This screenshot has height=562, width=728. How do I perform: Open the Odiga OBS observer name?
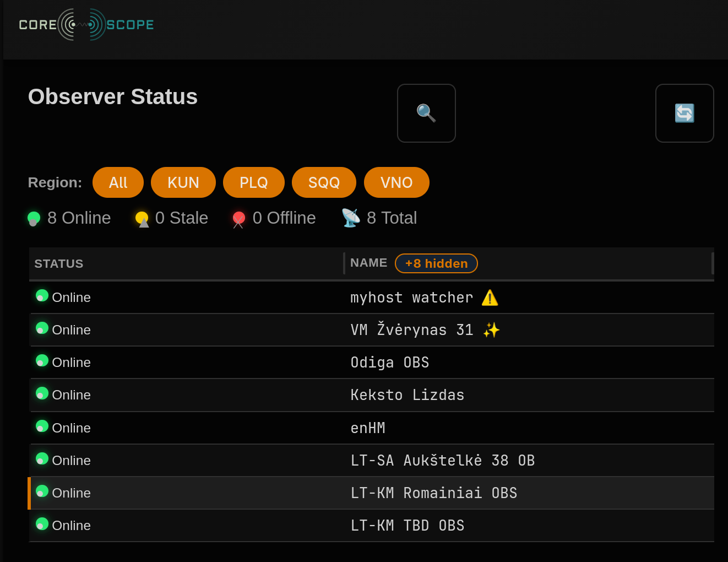click(390, 363)
